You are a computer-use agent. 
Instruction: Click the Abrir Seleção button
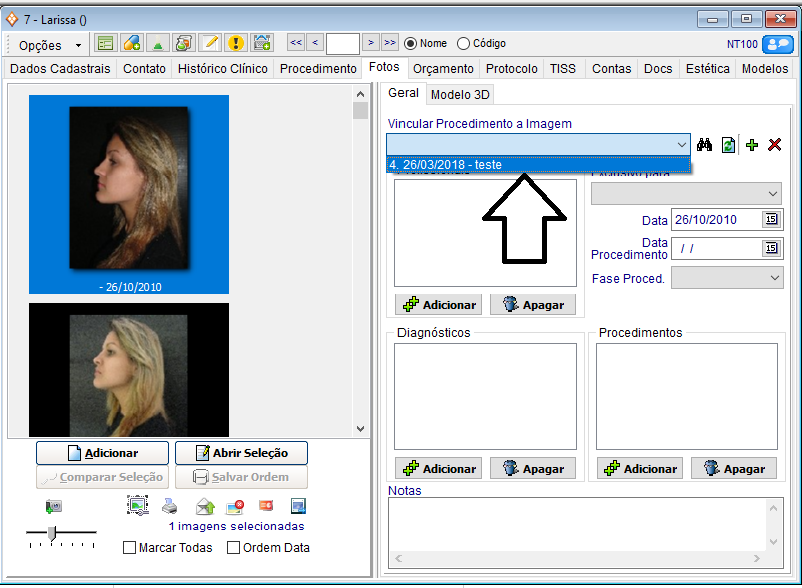click(x=241, y=453)
